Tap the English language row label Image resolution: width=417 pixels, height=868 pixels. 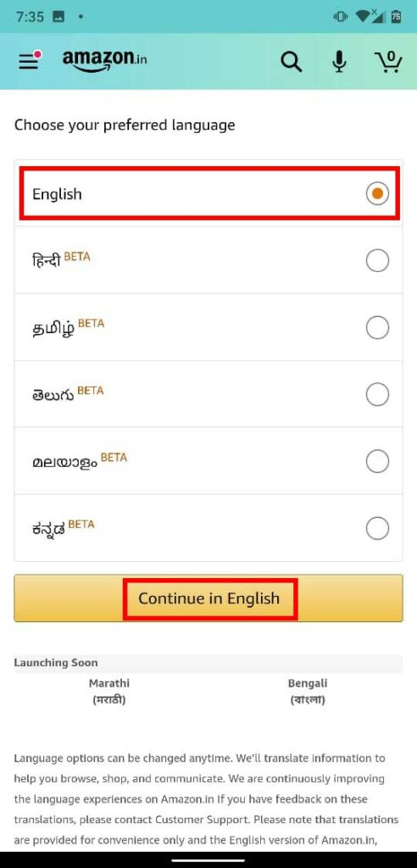[57, 194]
